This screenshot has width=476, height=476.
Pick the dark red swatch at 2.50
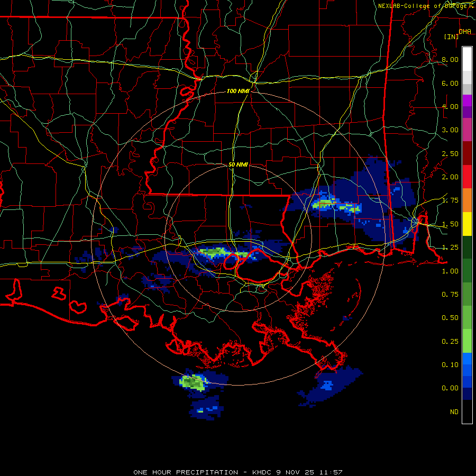(467, 153)
